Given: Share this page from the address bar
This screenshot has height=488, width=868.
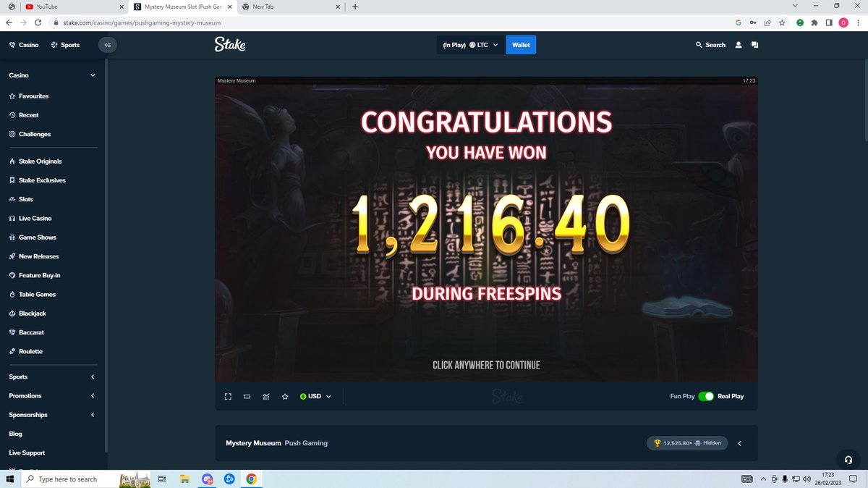Looking at the screenshot, I should tap(767, 22).
